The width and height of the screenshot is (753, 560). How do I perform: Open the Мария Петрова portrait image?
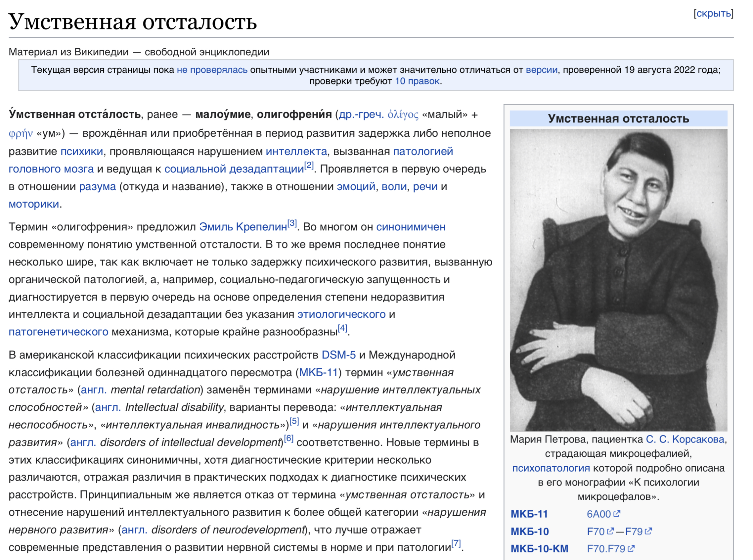click(x=618, y=280)
